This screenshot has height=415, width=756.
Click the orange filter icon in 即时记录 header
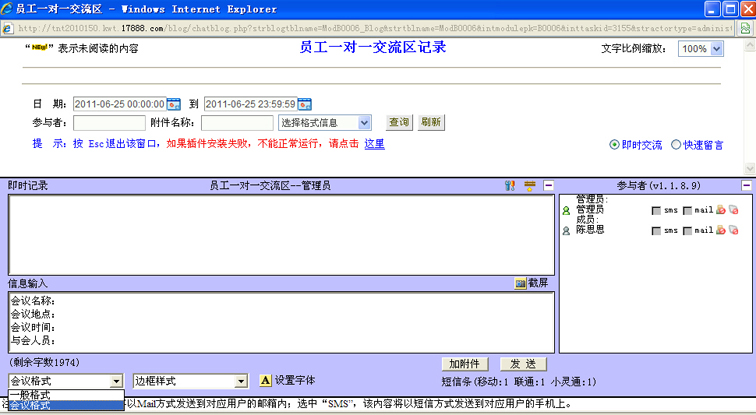coord(530,186)
